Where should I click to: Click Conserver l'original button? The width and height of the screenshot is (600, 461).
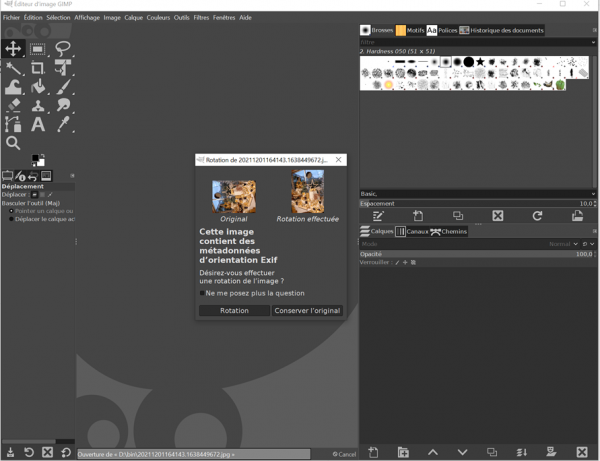pos(307,311)
